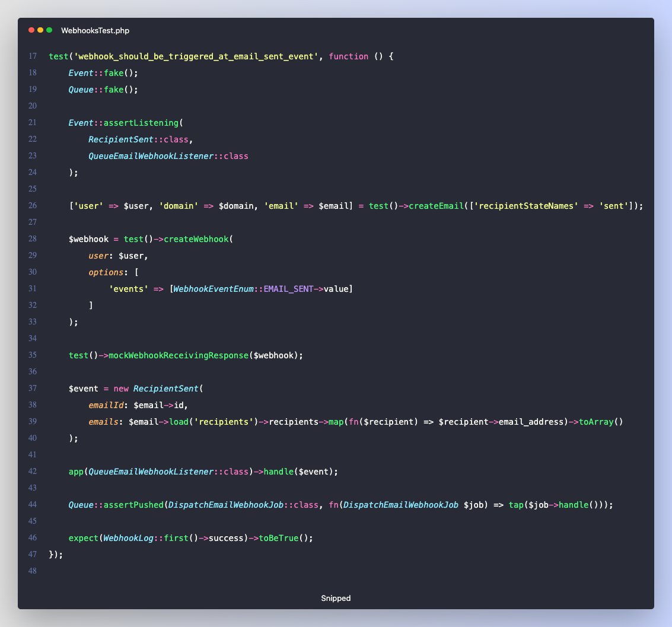Click 'mockWebhookReceivingResponse' method call
The image size is (672, 627).
click(179, 355)
